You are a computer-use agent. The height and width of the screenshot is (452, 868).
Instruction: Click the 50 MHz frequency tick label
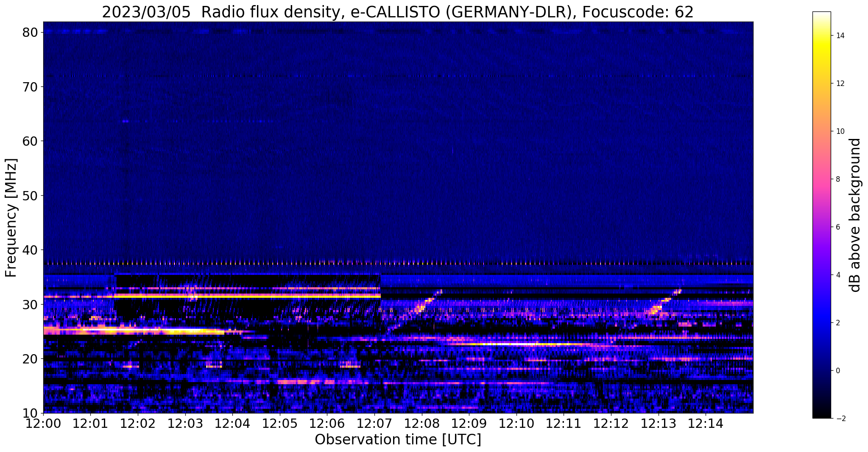(x=31, y=196)
